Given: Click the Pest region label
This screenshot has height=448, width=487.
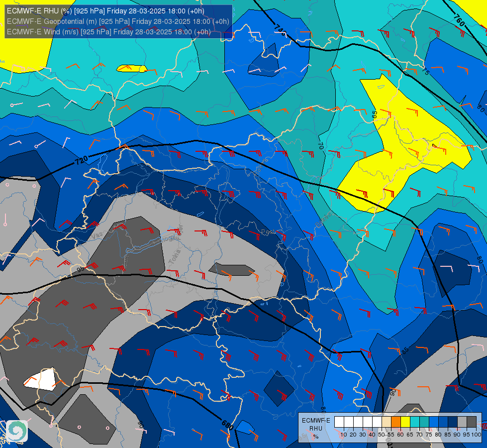Looking at the screenshot, I should pos(268,232).
